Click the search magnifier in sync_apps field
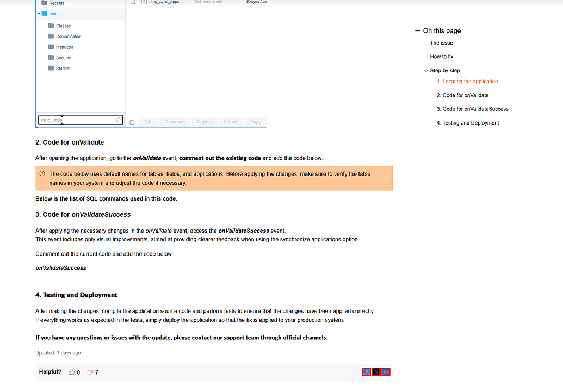This screenshot has height=392, width=563. [118, 120]
